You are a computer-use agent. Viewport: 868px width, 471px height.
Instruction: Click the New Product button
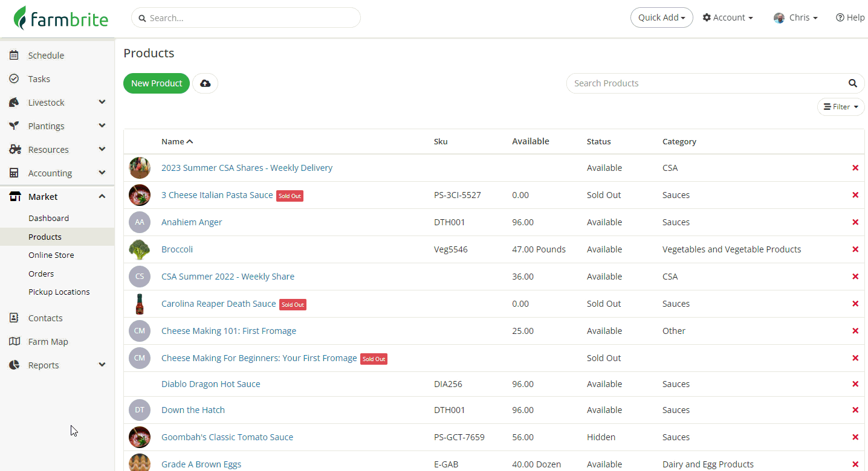(157, 83)
